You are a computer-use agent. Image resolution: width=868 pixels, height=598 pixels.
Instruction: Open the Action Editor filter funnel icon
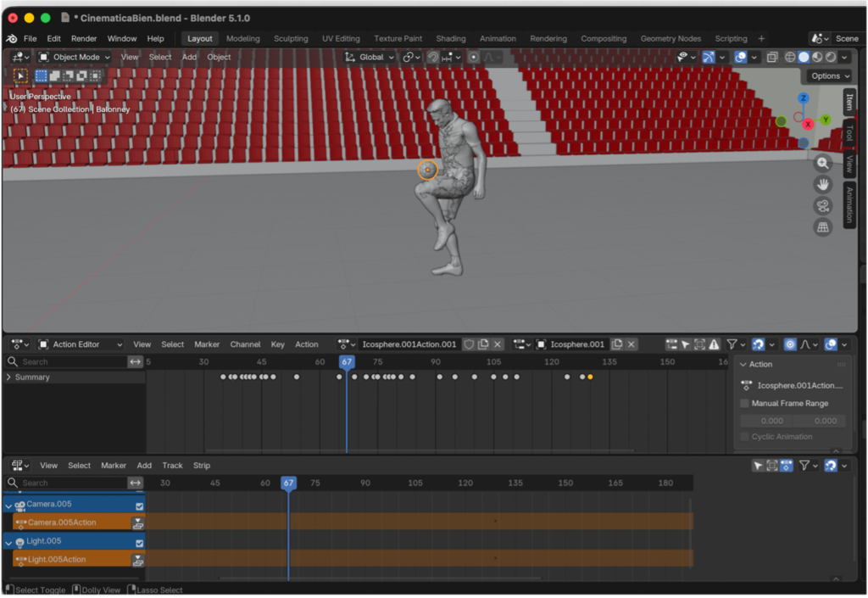(732, 344)
